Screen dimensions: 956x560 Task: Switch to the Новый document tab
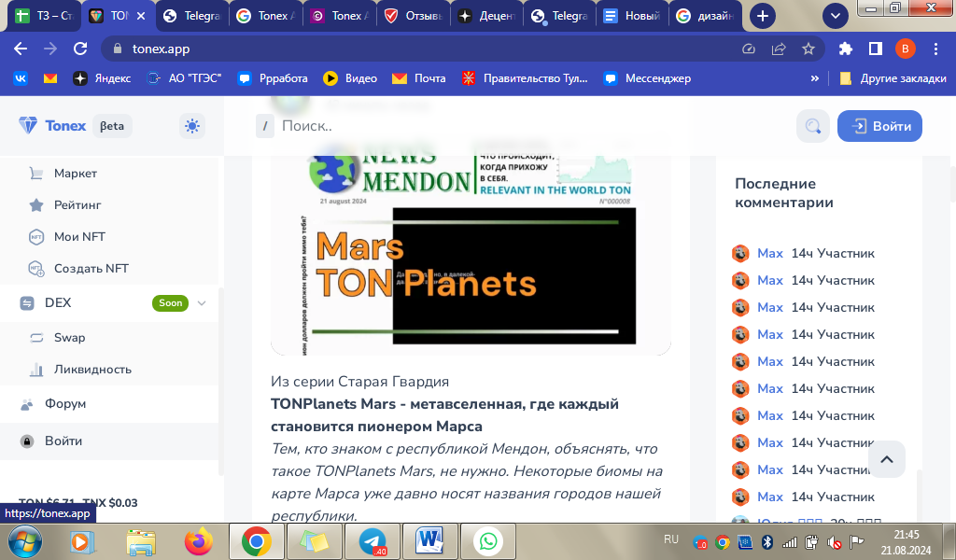pos(632,16)
